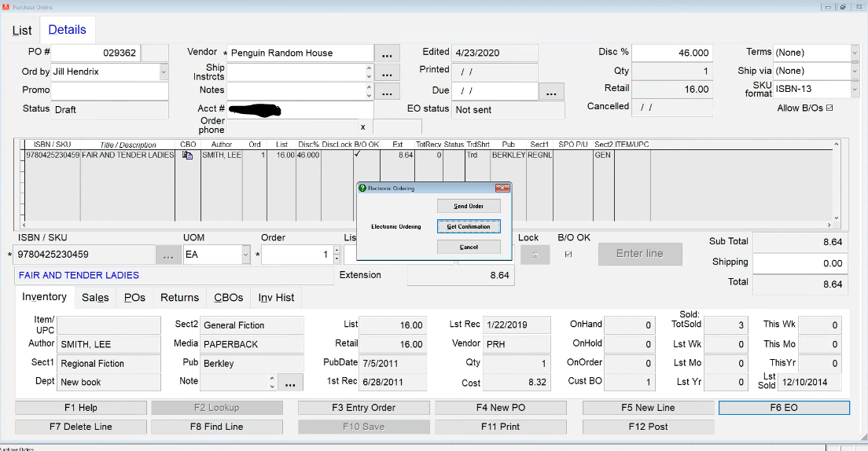Screen dimensions: 868x451
Task: Open the Returns tab
Action: [179, 298]
